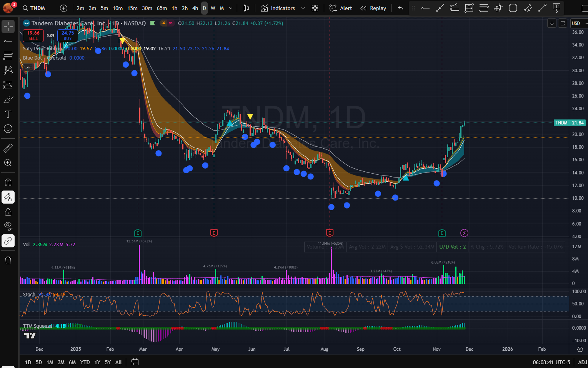Collapse the indicator legend chevron
Viewport: 588px width, 368px height.
(x=28, y=68)
